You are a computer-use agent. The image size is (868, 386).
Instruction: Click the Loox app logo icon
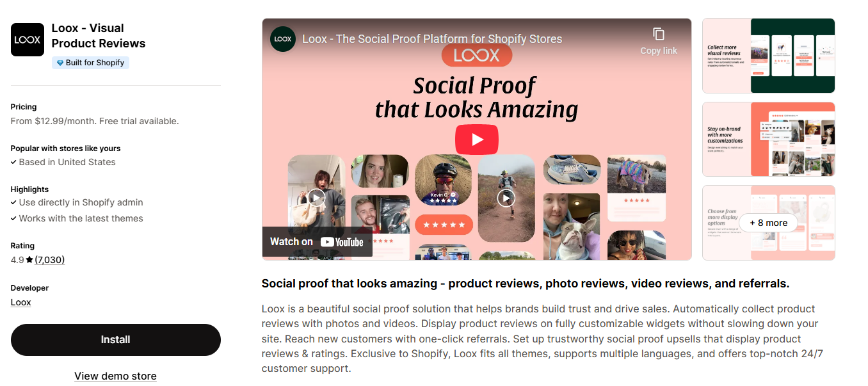(x=28, y=40)
